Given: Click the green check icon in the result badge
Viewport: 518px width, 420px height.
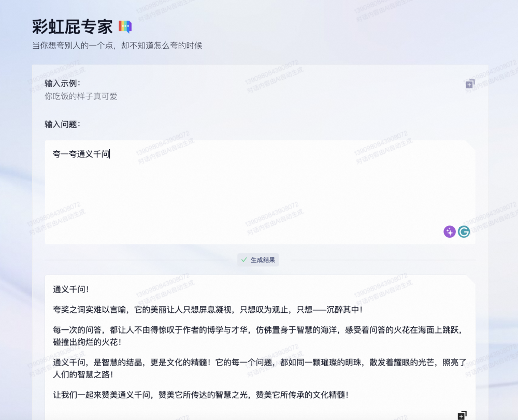Looking at the screenshot, I should pyautogui.click(x=243, y=259).
